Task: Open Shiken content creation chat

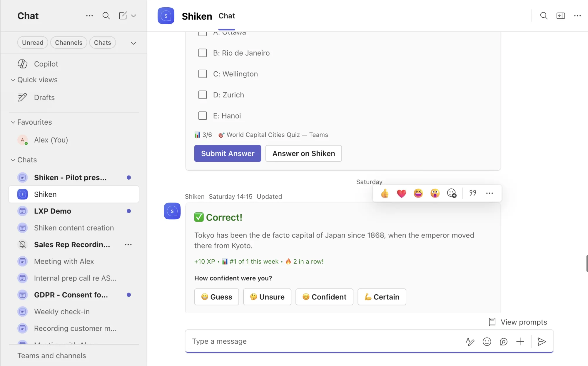Action: point(74,228)
